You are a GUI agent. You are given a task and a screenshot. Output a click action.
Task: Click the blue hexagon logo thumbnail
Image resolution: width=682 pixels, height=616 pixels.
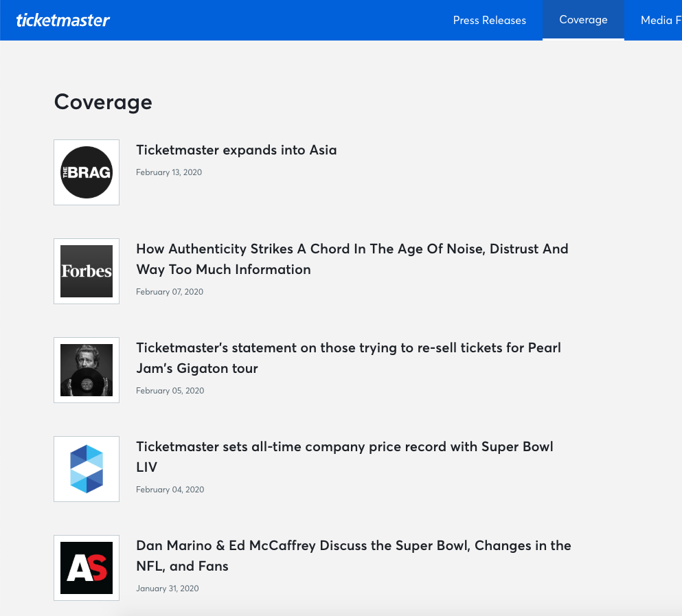coord(87,469)
